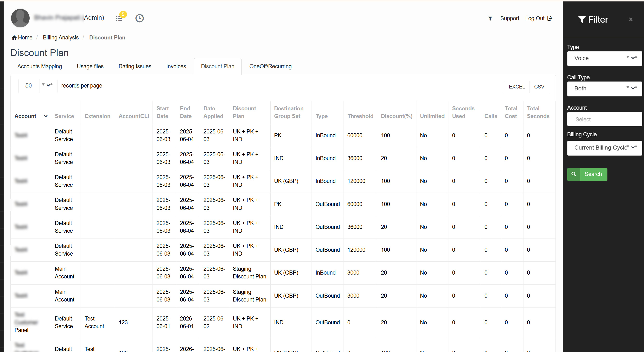
Task: Switch to the Invoices tab
Action: point(176,66)
